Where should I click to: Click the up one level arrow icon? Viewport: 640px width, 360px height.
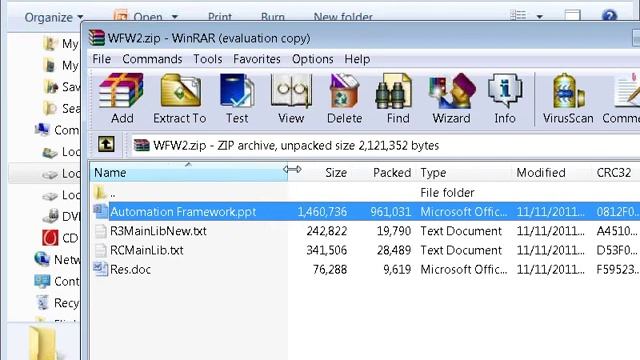(106, 144)
